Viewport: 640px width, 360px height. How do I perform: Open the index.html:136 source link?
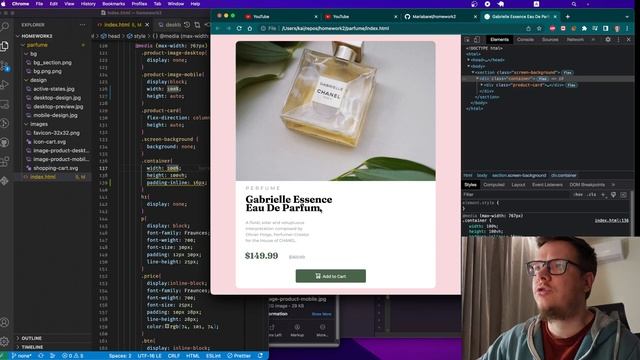pyautogui.click(x=611, y=220)
